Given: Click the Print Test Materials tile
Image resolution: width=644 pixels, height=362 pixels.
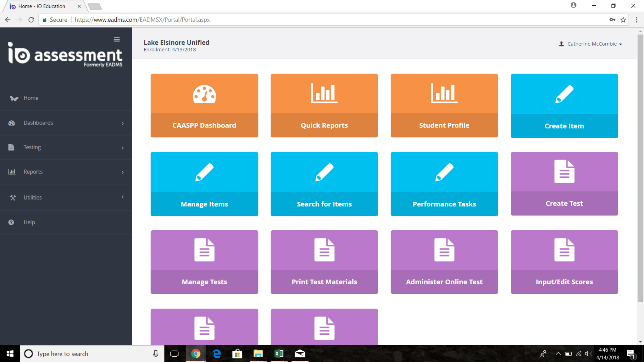Looking at the screenshot, I should 324,262.
